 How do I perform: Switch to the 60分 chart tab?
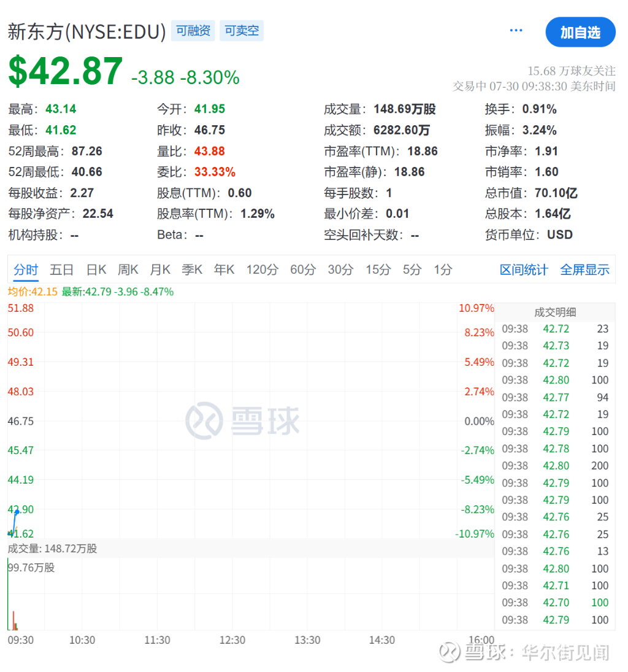(303, 269)
